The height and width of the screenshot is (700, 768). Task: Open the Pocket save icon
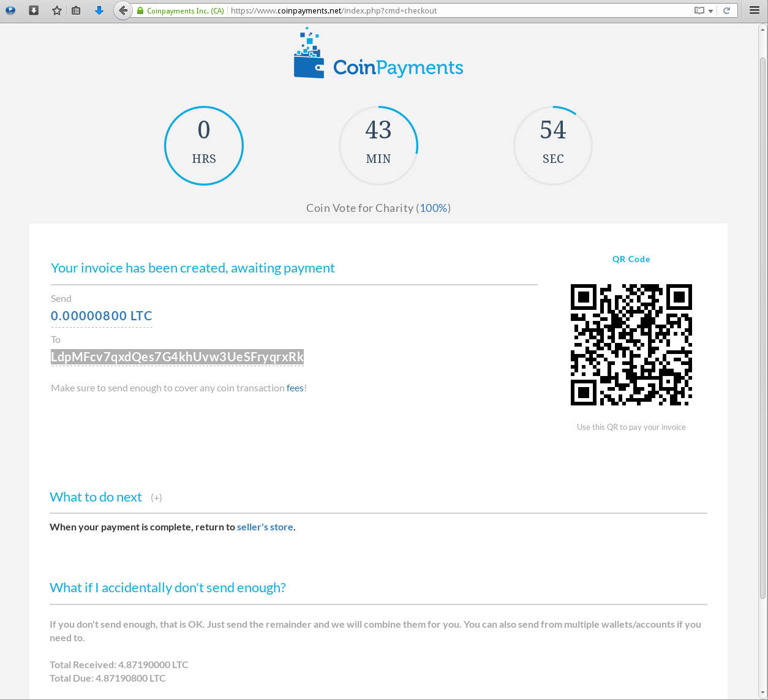34,10
